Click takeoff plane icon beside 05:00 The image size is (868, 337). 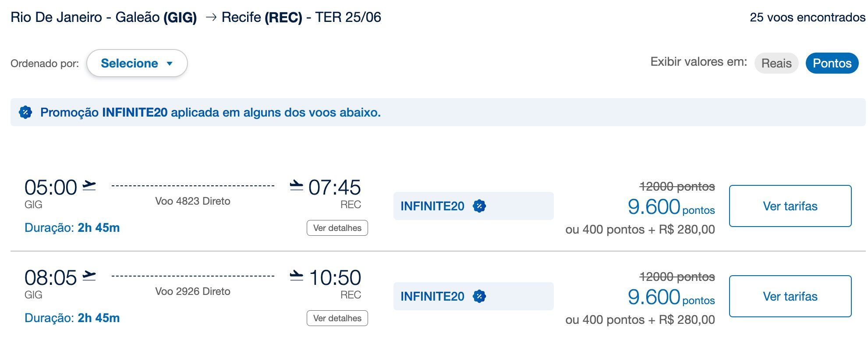tap(89, 186)
